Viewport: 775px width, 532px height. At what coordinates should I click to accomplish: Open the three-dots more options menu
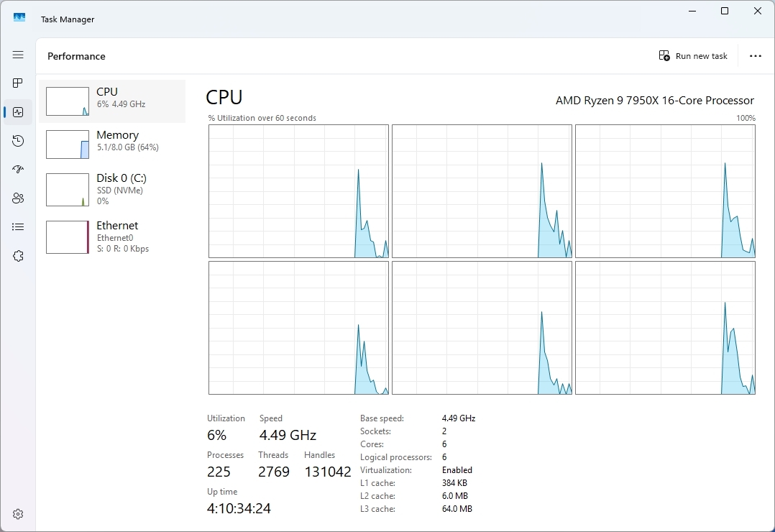755,56
